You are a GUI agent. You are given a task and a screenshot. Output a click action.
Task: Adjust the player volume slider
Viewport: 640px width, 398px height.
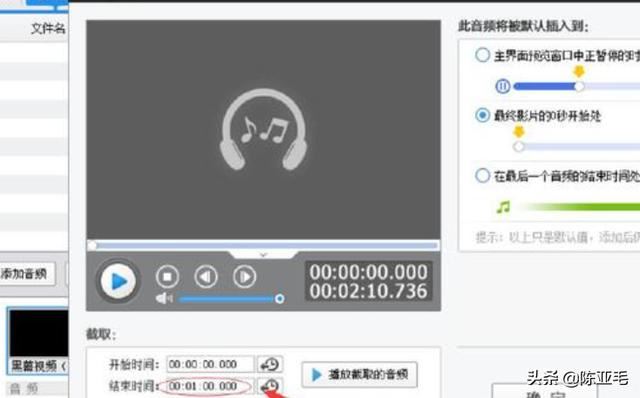click(231, 299)
